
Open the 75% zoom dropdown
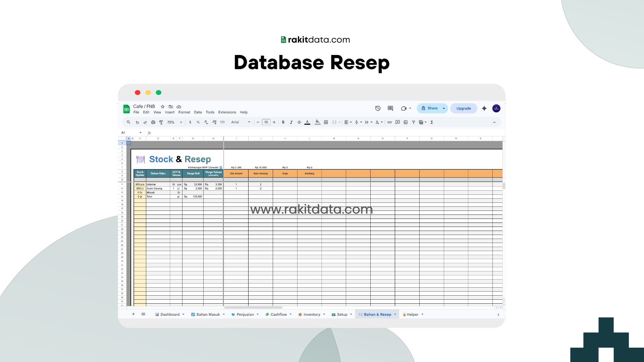(175, 122)
